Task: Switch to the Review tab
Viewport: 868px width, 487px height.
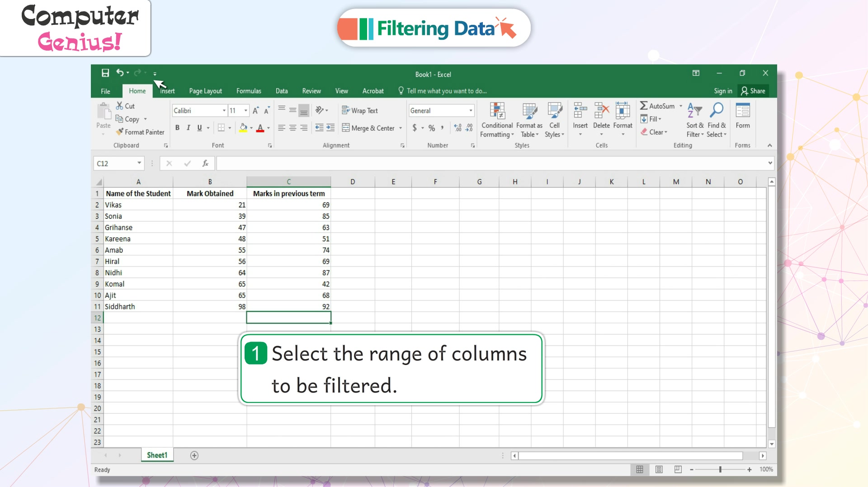Action: click(x=311, y=91)
